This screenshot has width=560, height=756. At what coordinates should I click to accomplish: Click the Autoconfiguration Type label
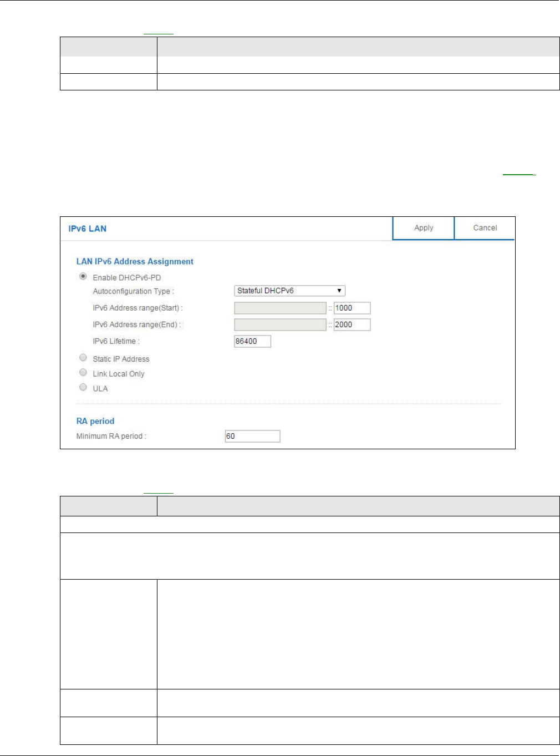pyautogui.click(x=133, y=291)
